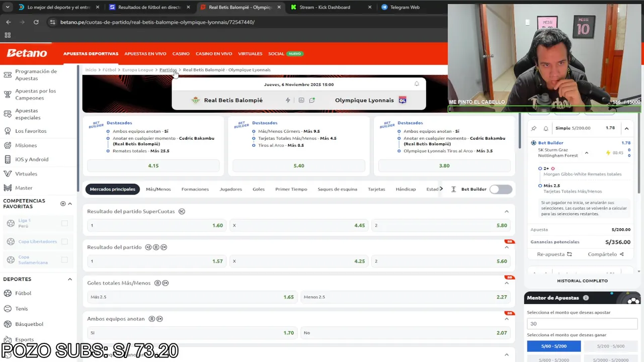Viewport: 644px width, 362px height.
Task: Select Más 2.5 goals at 1.65
Action: point(192,297)
